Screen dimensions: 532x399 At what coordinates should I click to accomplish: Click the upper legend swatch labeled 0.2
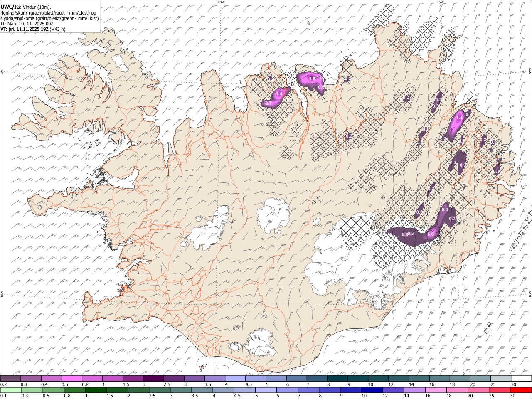pos(11,379)
